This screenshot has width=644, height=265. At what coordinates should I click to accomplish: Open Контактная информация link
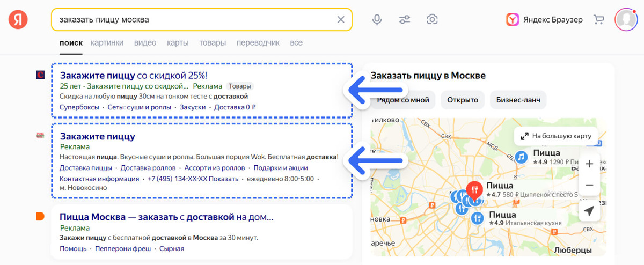point(99,179)
